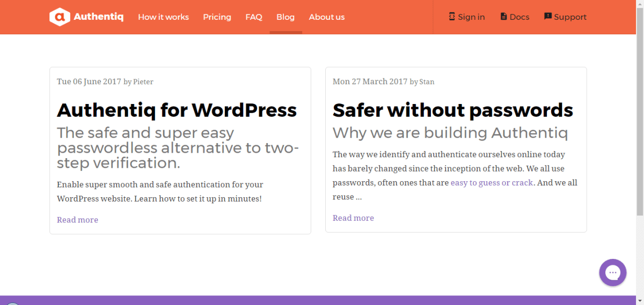Open the FAQ nav item

(254, 17)
